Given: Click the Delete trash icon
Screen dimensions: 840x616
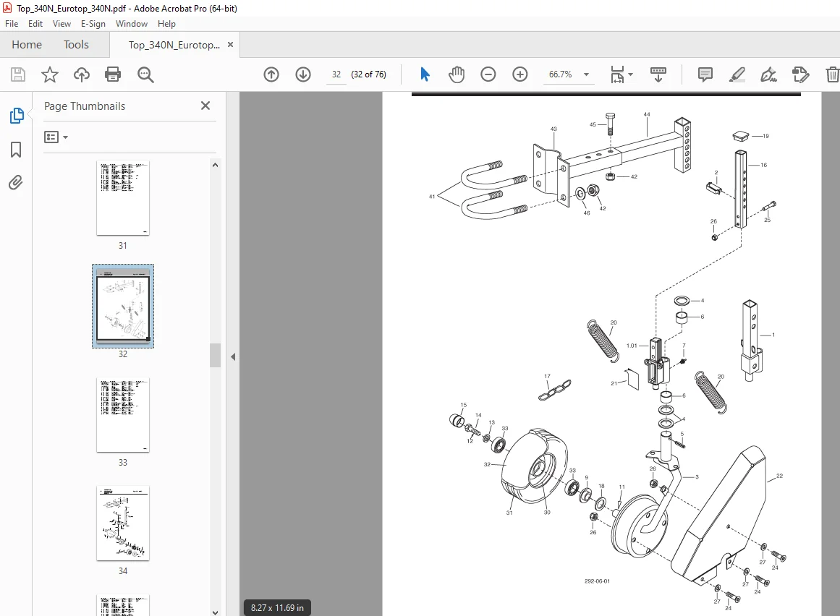Looking at the screenshot, I should (x=832, y=74).
